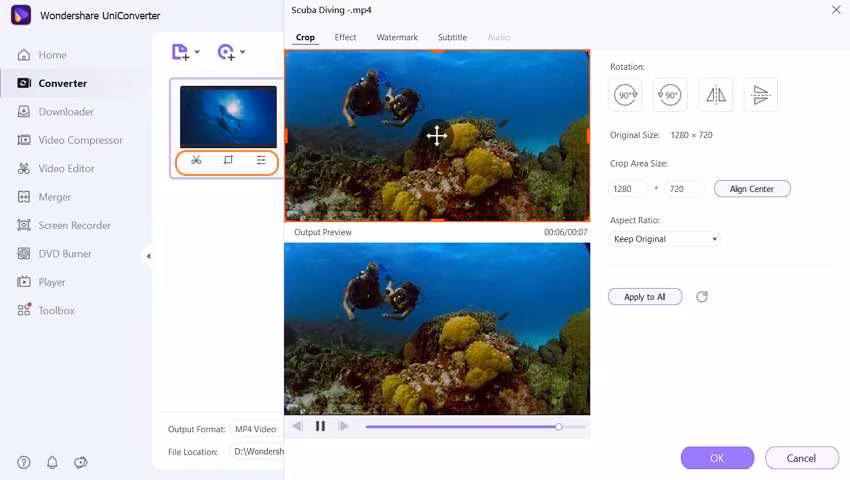Open the feedback chat icon
Viewport: 850px width, 480px height.
(80, 462)
